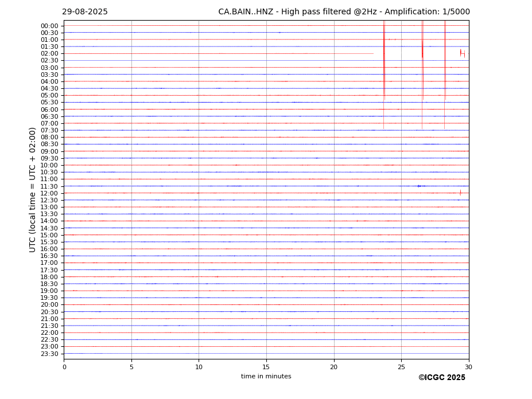532x399 pixels.
Task: Click the 11:00 time row label
Action: tap(49, 179)
